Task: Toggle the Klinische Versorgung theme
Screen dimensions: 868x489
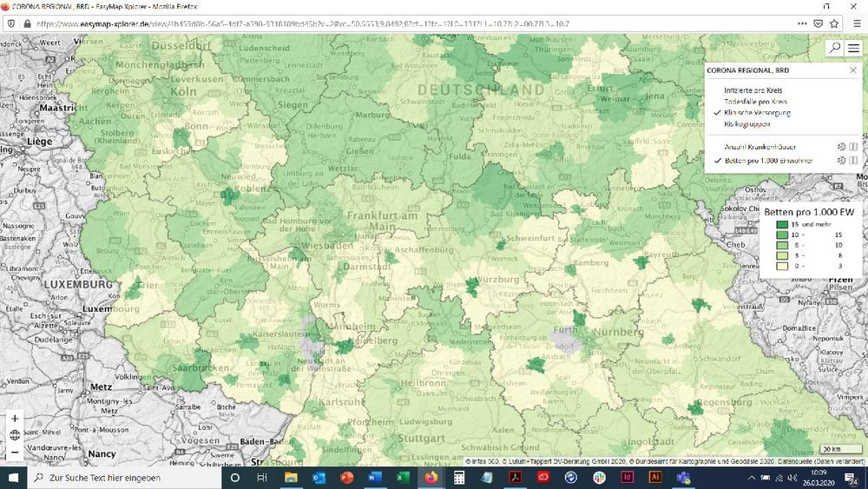Action: tap(757, 112)
